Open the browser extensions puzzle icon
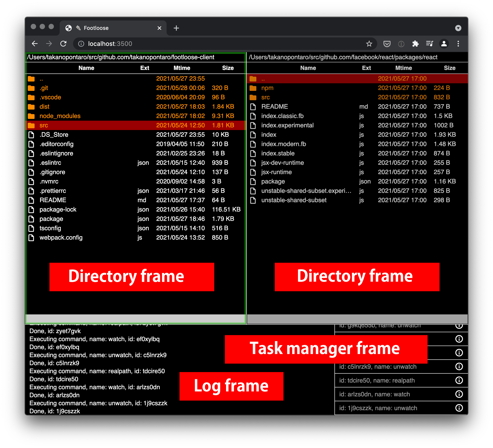The height and width of the screenshot is (448, 493). coord(415,44)
